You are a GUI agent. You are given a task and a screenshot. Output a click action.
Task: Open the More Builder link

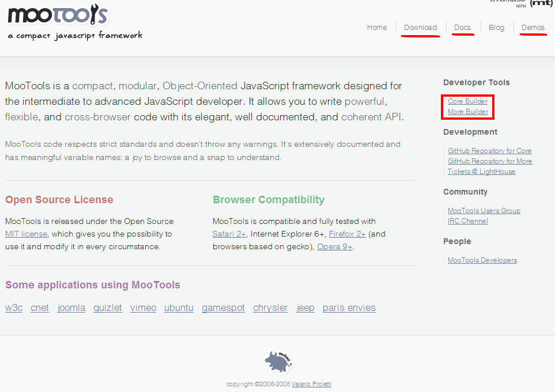click(x=468, y=111)
